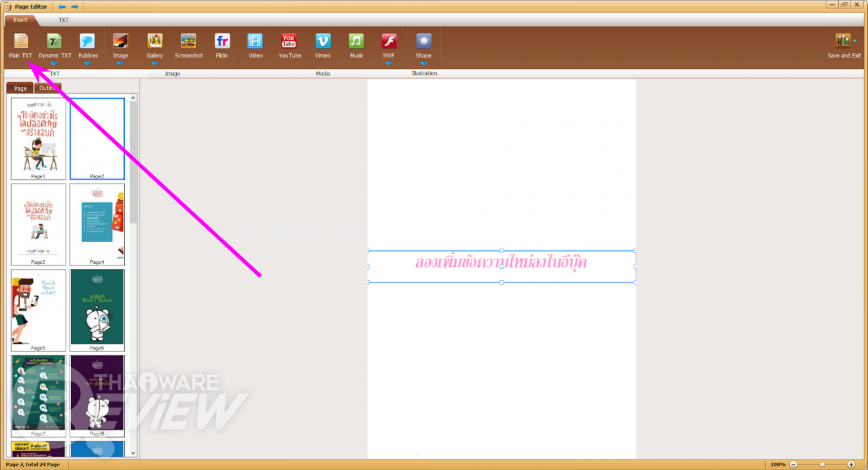Expand the Dynamic TXT dropdown arrow
Screen dimensions: 868x470
54,64
